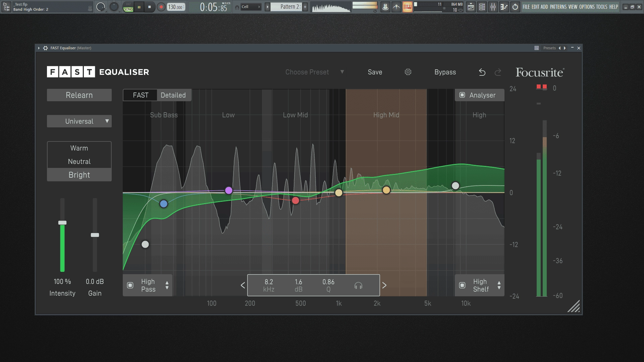644x362 pixels.
Task: Toggle the High Pass filter enable box
Action: click(130, 285)
